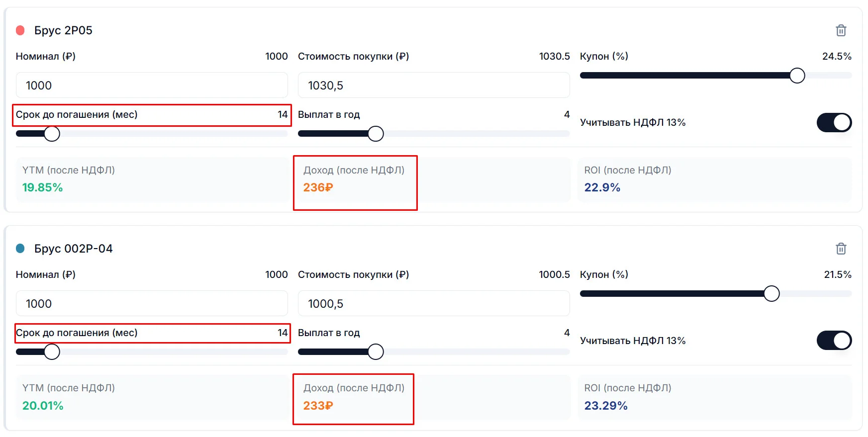
Task: Delete the Брус 2Р05 bond card
Action: (x=841, y=30)
